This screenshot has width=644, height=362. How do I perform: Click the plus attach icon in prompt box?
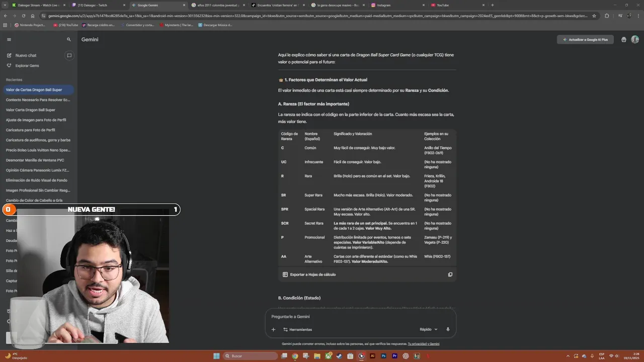coord(273,329)
